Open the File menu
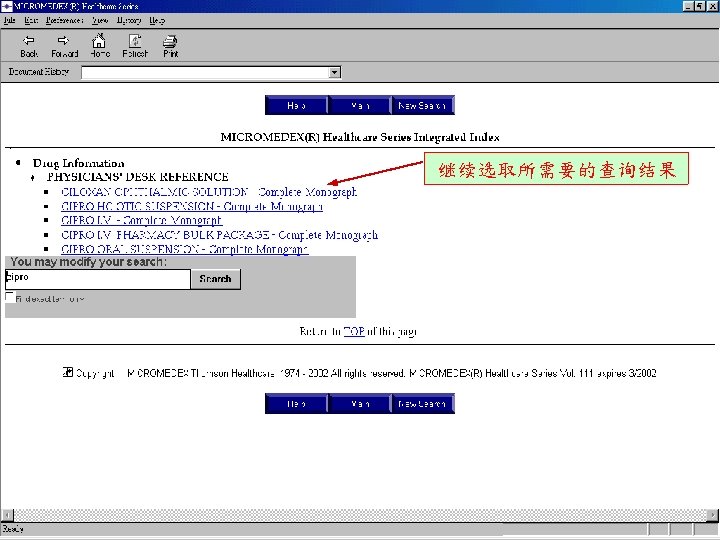720x540 pixels. pos(10,21)
